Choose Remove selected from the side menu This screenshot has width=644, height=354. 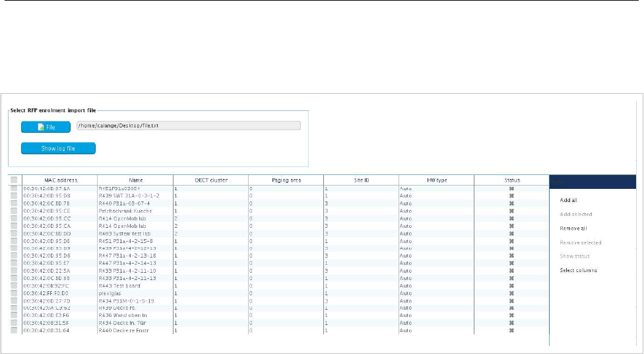pos(581,242)
